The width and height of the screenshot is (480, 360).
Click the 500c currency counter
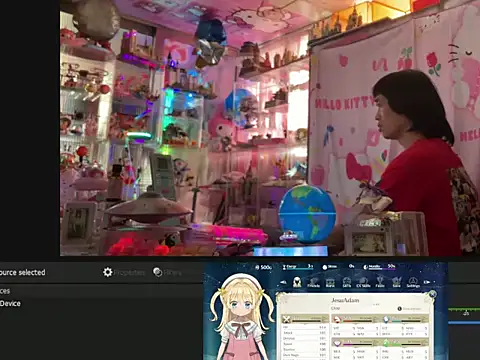tap(263, 267)
